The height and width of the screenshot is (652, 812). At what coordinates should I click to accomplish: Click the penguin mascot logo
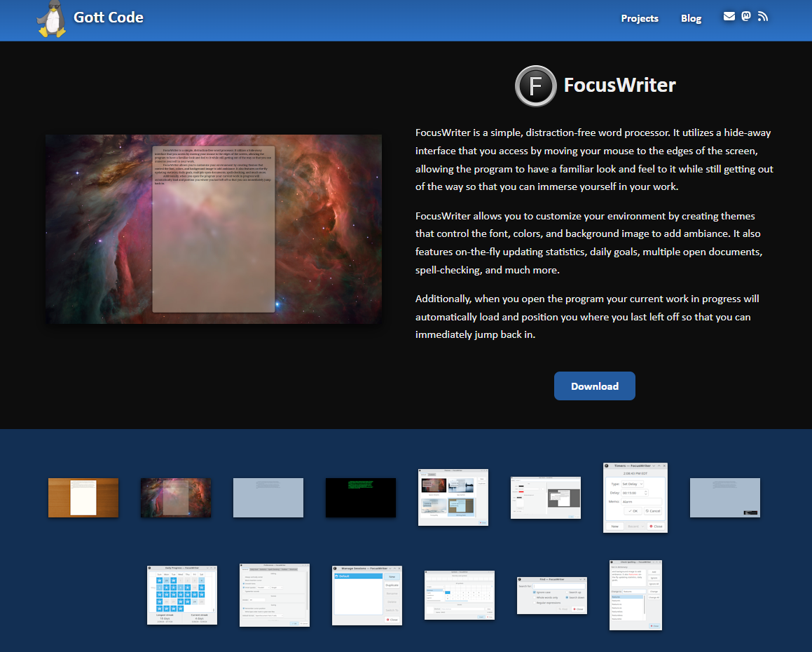click(52, 19)
